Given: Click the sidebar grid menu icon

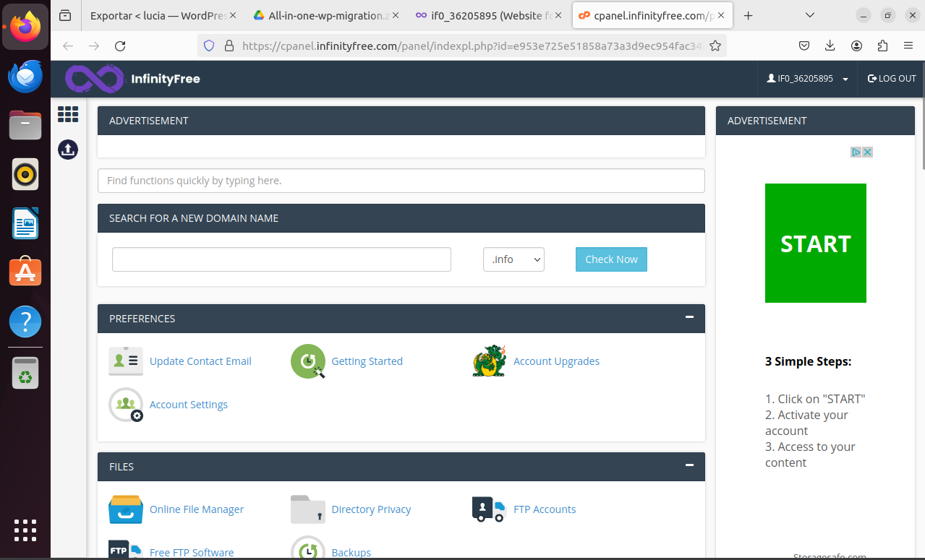Looking at the screenshot, I should 68,114.
